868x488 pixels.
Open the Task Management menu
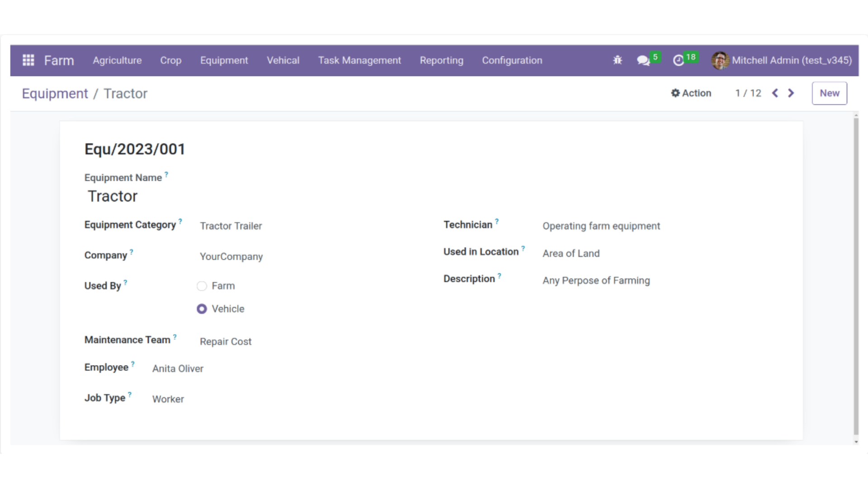point(359,60)
